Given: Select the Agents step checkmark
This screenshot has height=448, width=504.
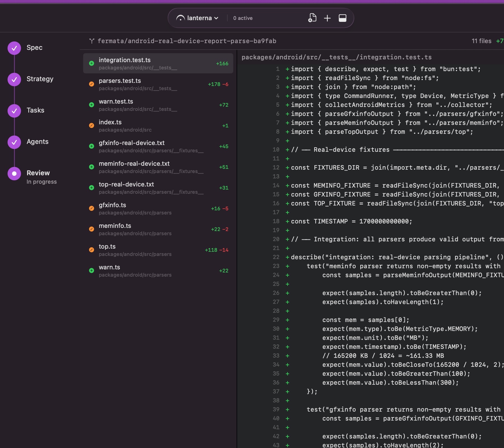Looking at the screenshot, I should (14, 142).
